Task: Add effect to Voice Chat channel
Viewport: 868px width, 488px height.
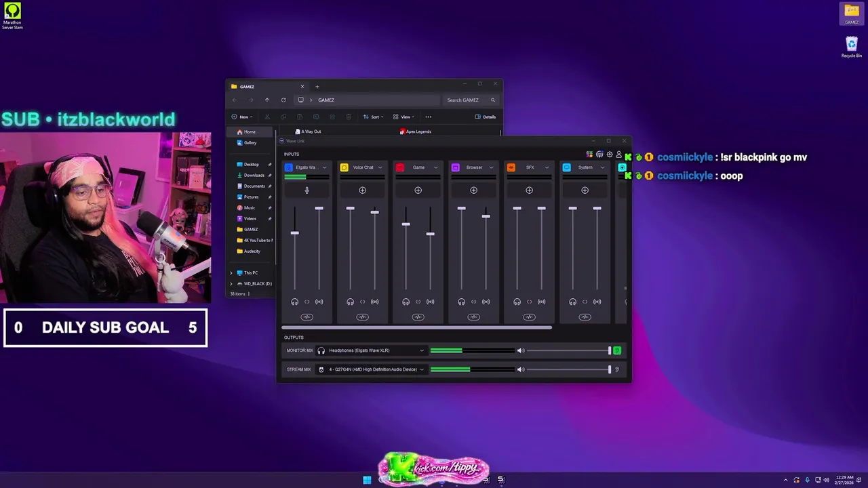Action: (362, 190)
